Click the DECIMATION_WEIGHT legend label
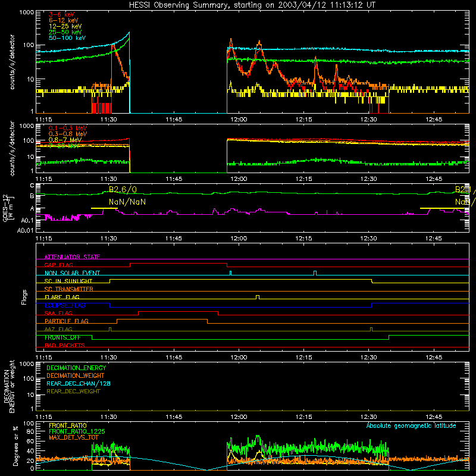 click(x=76, y=375)
